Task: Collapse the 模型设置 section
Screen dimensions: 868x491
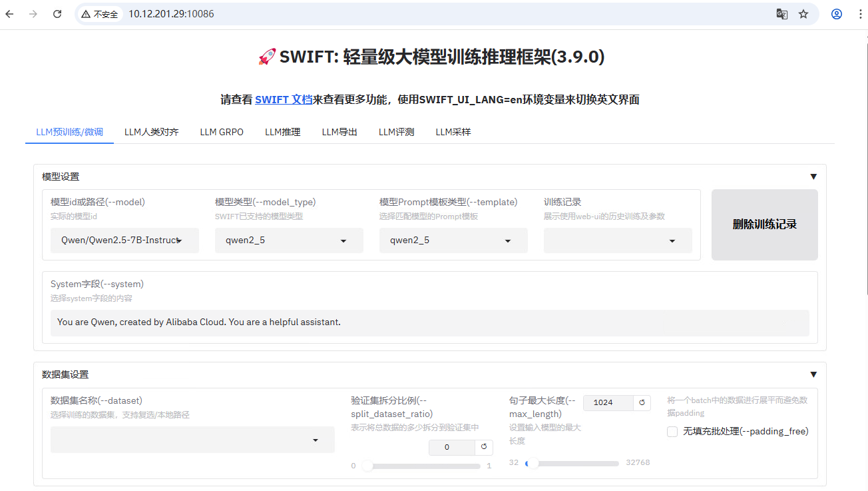Action: coord(813,177)
